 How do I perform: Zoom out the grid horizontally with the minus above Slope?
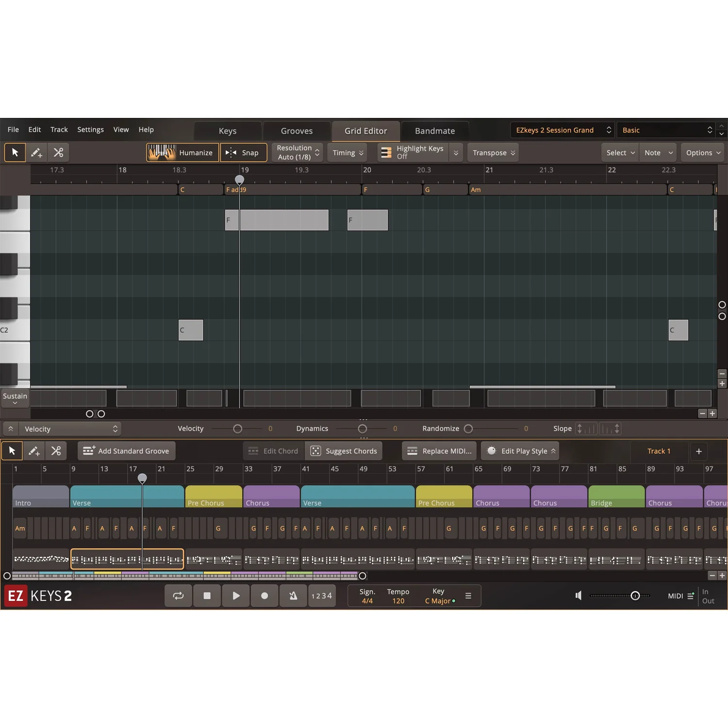(x=702, y=414)
